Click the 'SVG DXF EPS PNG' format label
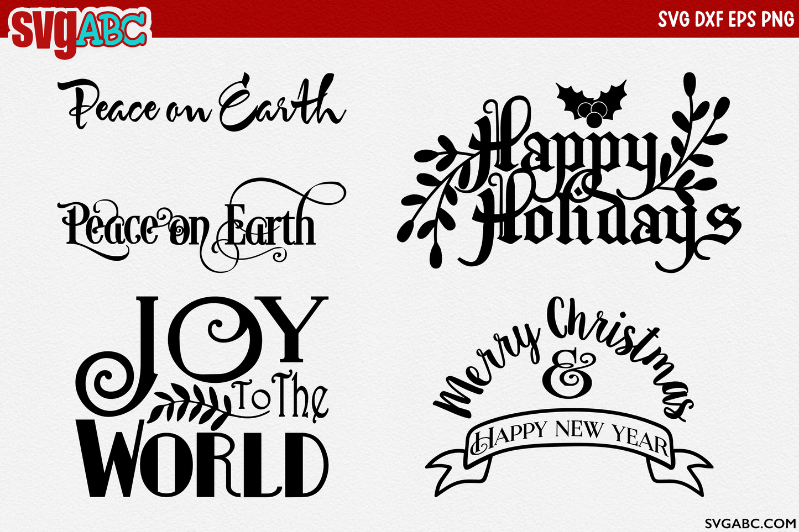This screenshot has height=532, width=799. 725,19
